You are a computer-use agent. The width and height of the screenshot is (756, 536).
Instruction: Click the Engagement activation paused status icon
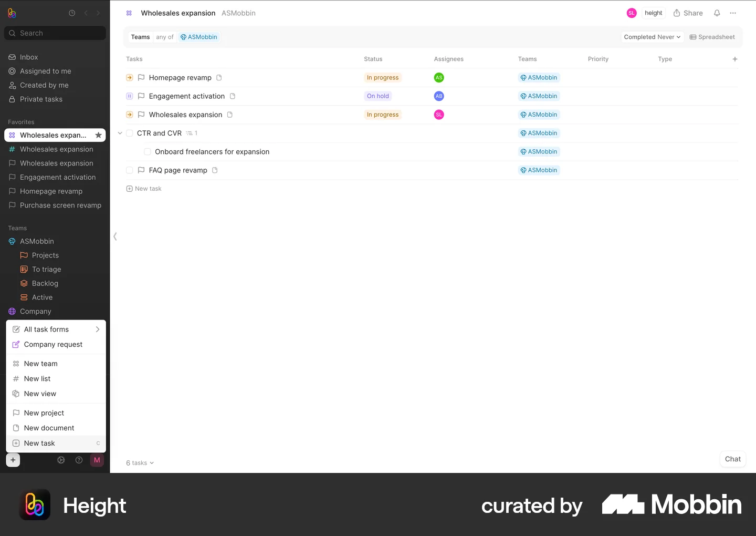(x=130, y=96)
